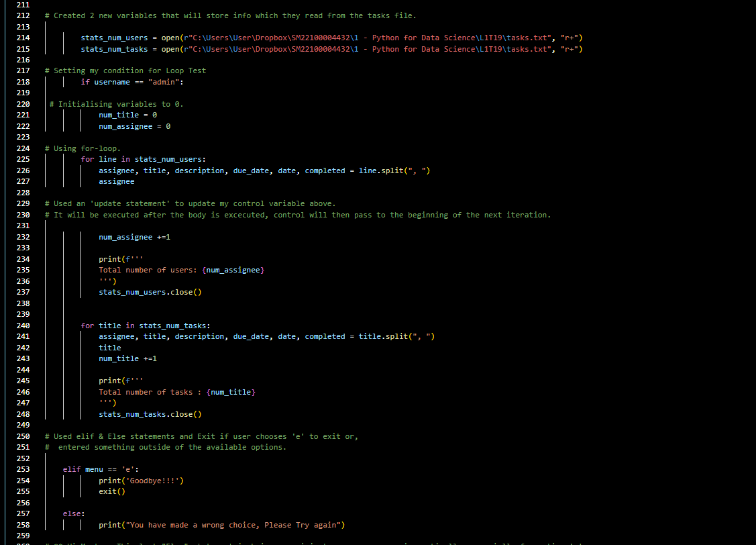Screen dimensions: 756x545
Task: Click the exit() call on line 255
Action: click(x=111, y=491)
